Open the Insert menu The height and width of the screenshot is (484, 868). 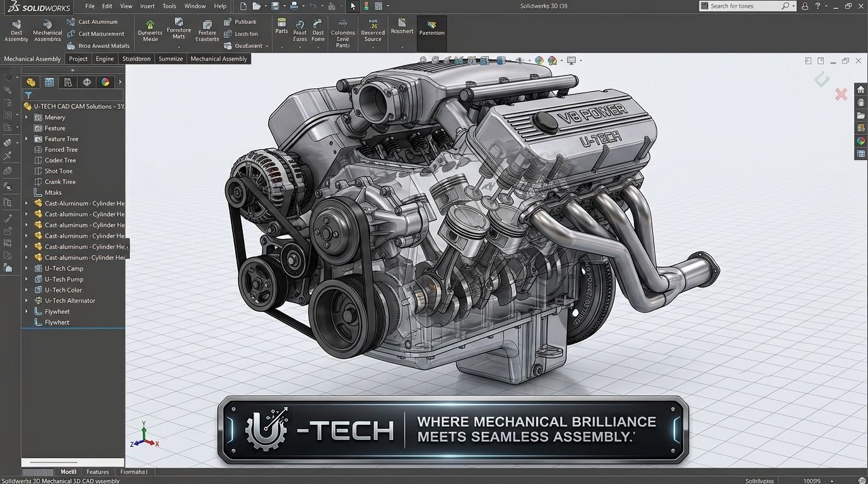click(147, 6)
